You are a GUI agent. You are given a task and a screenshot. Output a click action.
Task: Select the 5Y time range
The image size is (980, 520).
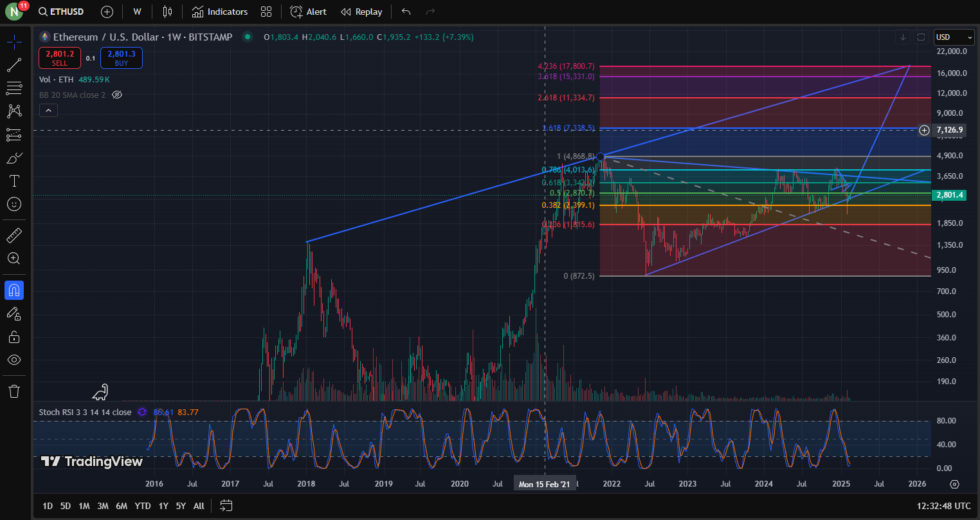pos(181,506)
